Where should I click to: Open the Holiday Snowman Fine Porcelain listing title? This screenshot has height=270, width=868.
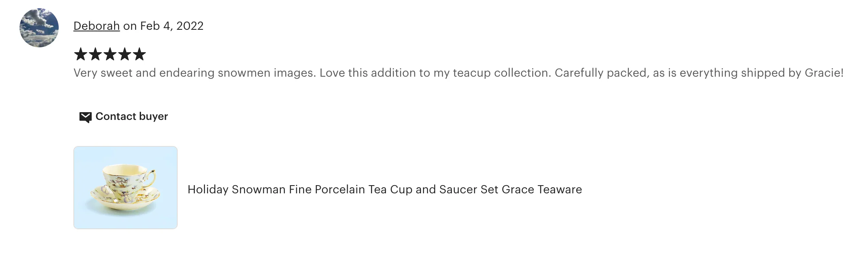pyautogui.click(x=384, y=190)
